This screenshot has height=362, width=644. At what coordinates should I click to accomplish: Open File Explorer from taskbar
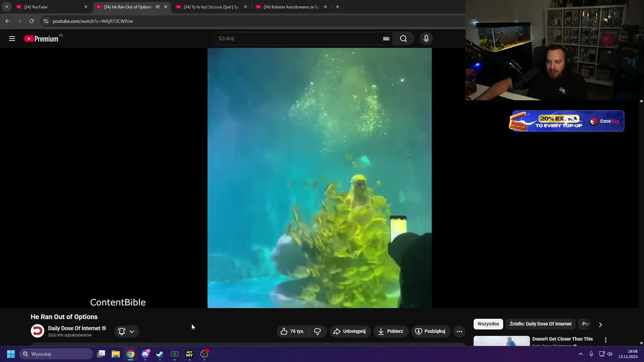pos(116,354)
